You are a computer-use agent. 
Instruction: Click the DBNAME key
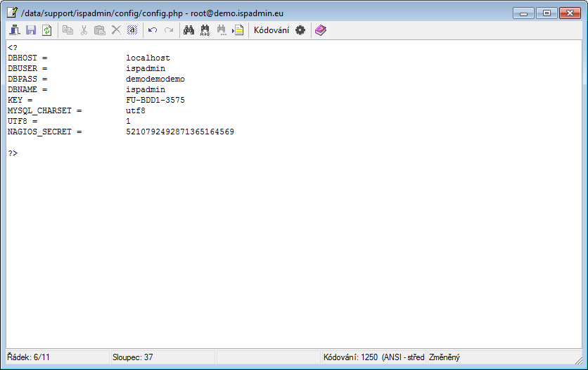23,89
